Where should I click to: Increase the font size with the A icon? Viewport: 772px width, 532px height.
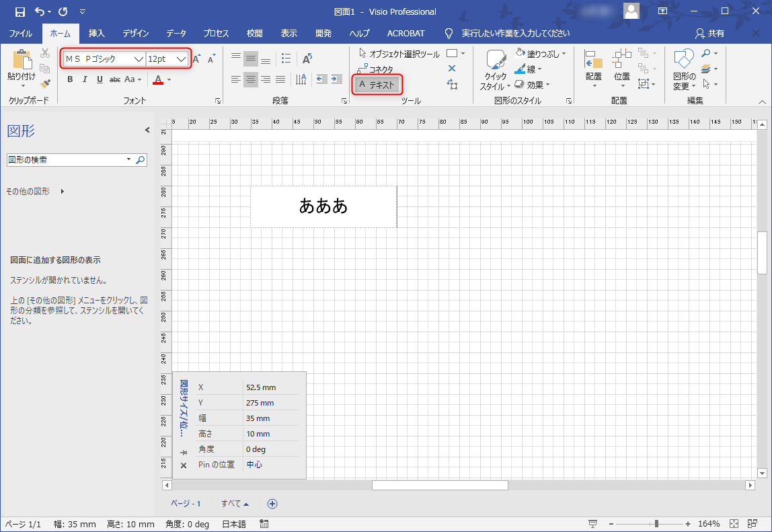[194, 59]
